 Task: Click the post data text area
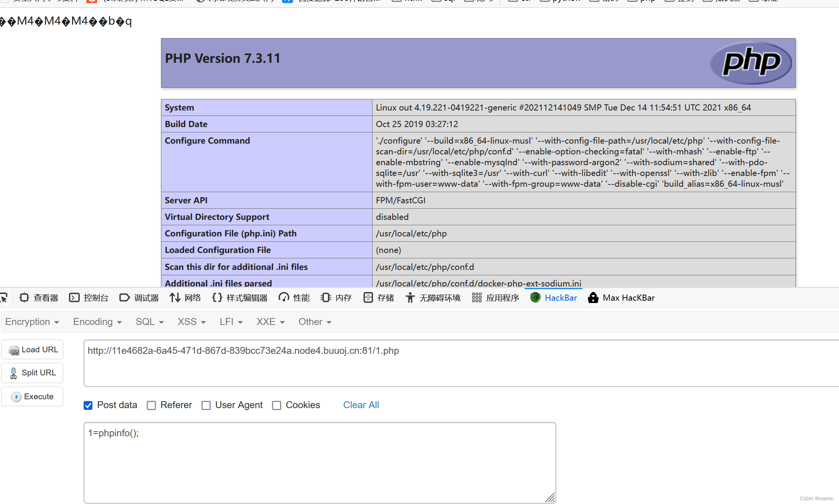[320, 462]
